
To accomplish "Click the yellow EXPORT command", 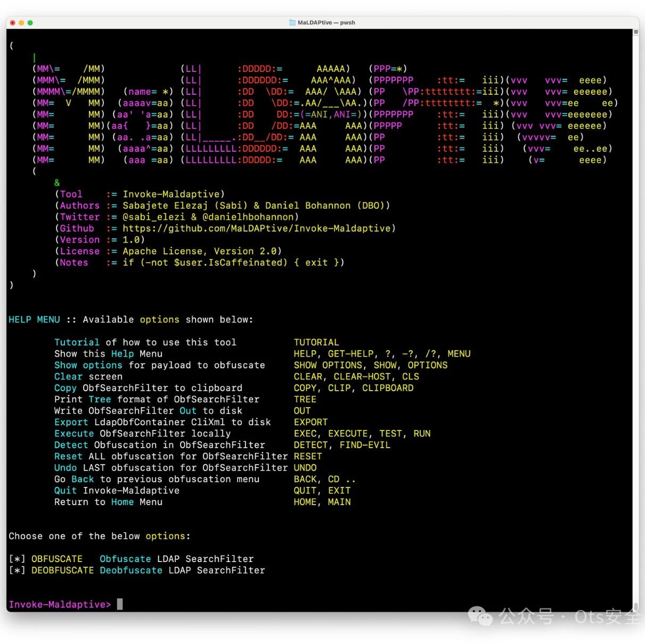I will click(x=311, y=422).
